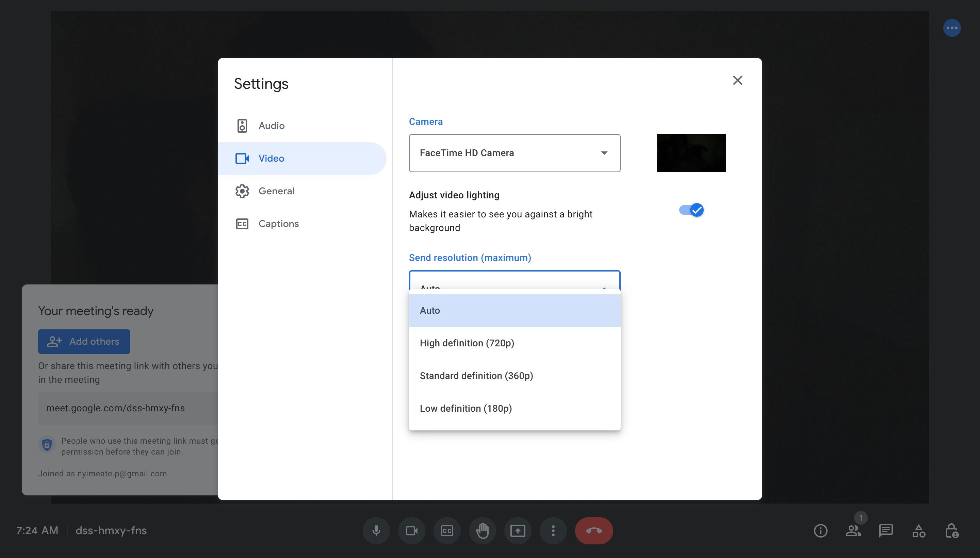Click the Present now screen share icon
This screenshot has height=558, width=980.
[518, 530]
